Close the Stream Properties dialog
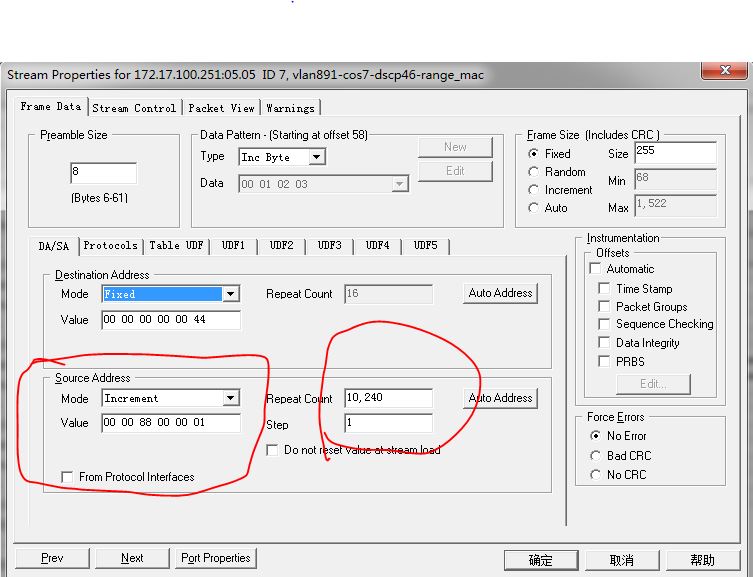 [x=724, y=70]
